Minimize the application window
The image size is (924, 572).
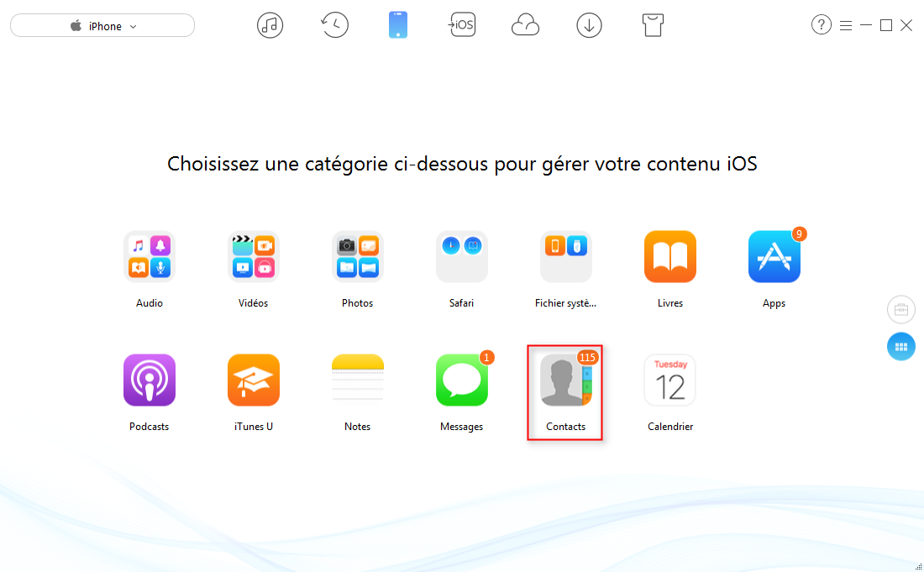click(866, 25)
